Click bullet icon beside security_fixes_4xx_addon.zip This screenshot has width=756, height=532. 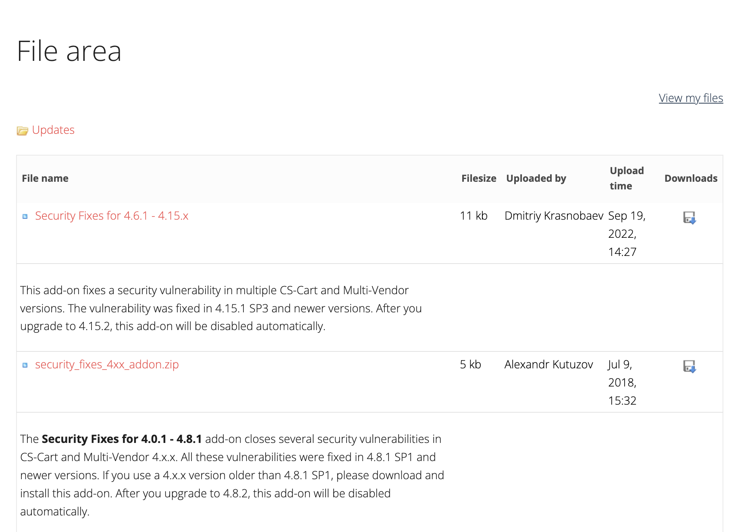(x=25, y=365)
